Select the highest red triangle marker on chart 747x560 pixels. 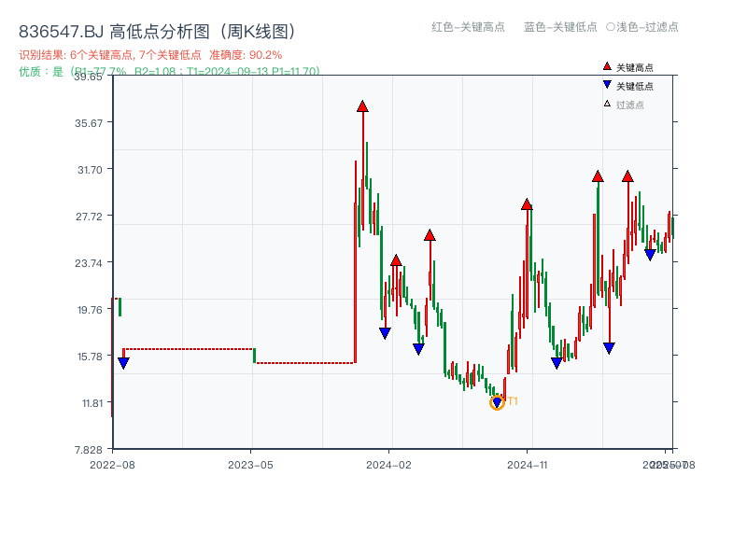[x=362, y=106]
